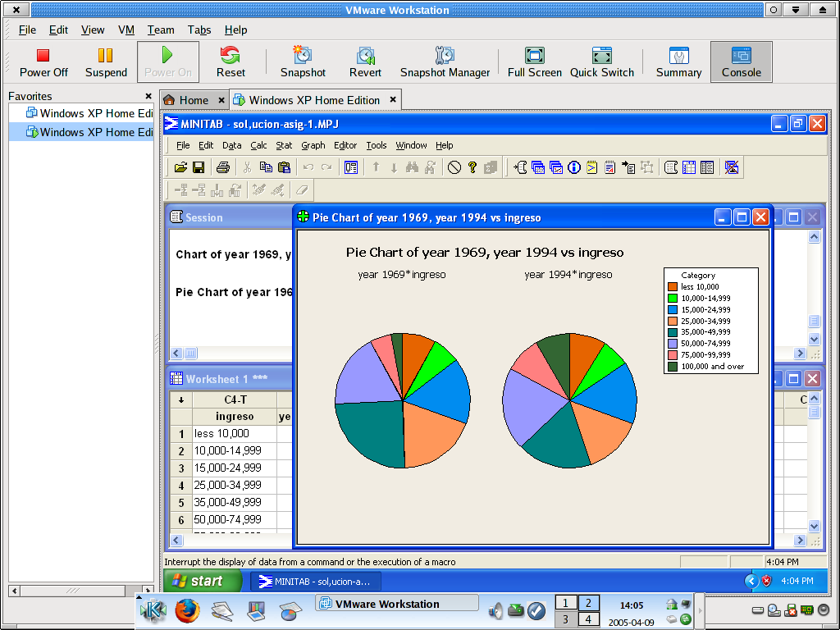Click the dark green '100,000 and over' swatch
840x630 pixels.
[673, 367]
